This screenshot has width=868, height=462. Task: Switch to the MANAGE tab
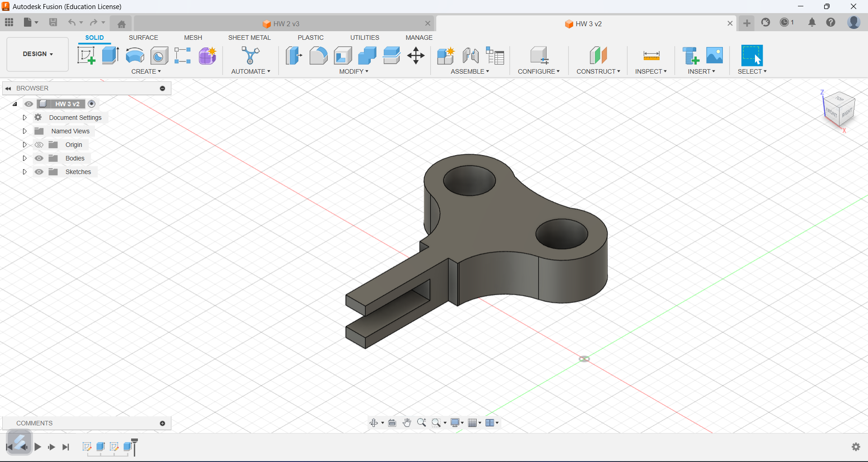click(x=419, y=38)
